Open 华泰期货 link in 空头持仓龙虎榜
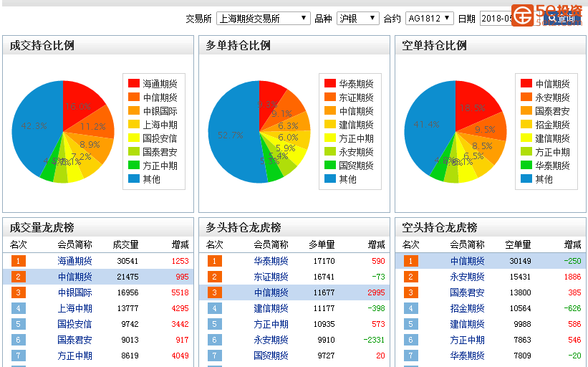The height and width of the screenshot is (367, 588). pos(467,356)
